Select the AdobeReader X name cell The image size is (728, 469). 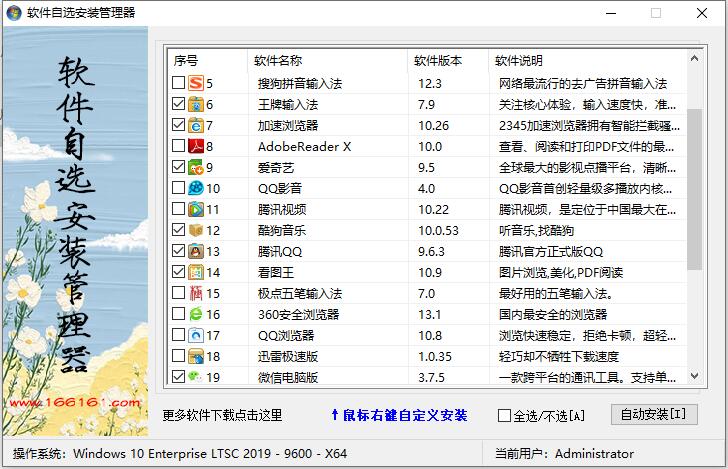tap(305, 147)
